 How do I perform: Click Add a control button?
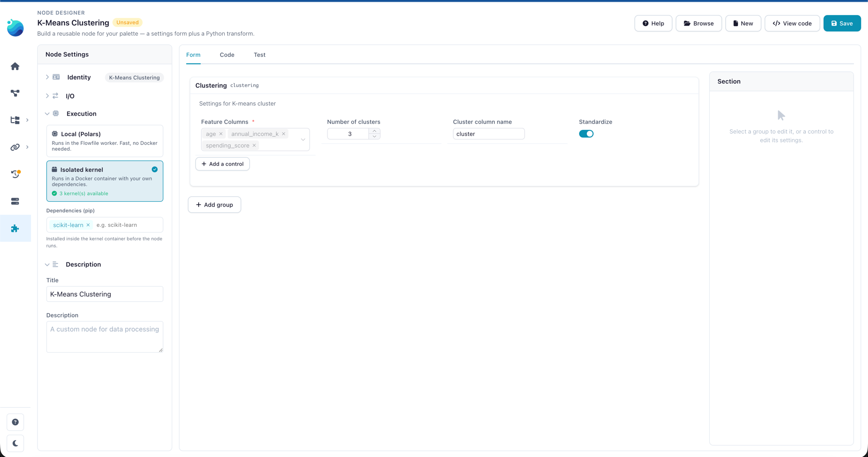click(x=222, y=164)
